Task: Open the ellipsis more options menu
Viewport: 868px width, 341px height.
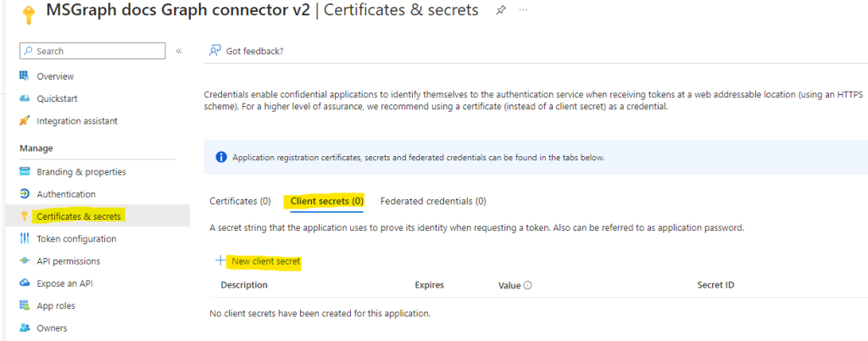Action: point(523,11)
